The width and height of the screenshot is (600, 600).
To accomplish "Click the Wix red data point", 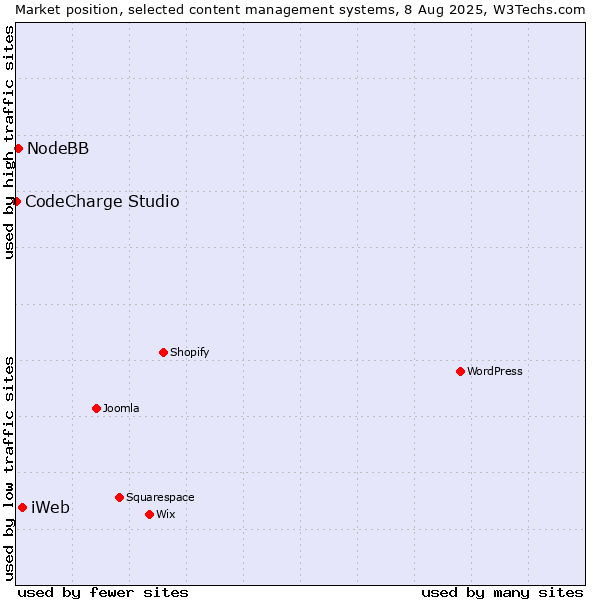I will click(150, 515).
